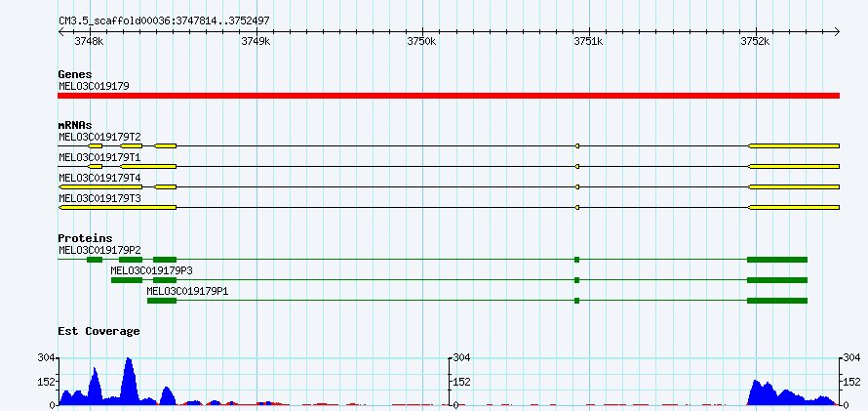This screenshot has width=868, height=411.
Task: Select the Genes track title
Action: point(75,74)
